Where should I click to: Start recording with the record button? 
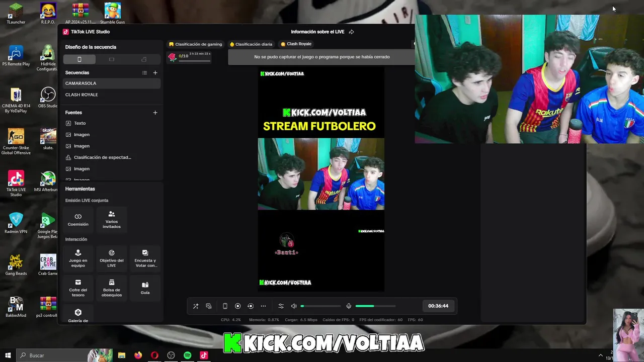(x=238, y=306)
